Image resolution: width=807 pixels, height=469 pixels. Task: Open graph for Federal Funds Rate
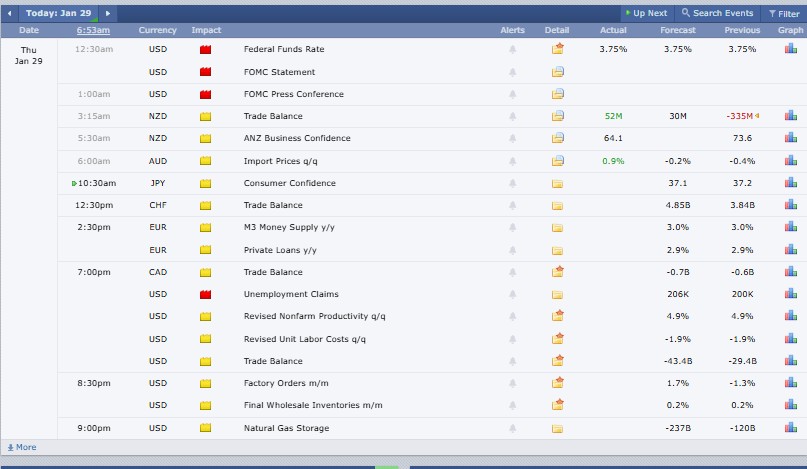(790, 49)
